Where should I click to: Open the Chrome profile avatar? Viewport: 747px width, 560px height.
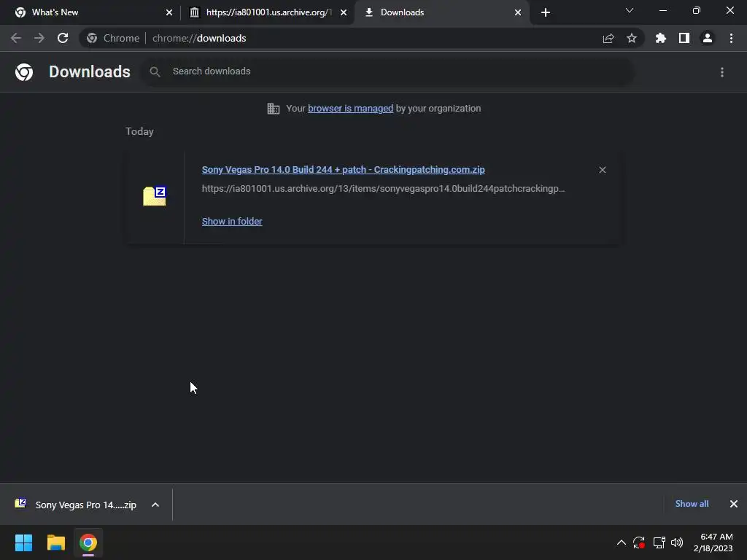(x=708, y=38)
